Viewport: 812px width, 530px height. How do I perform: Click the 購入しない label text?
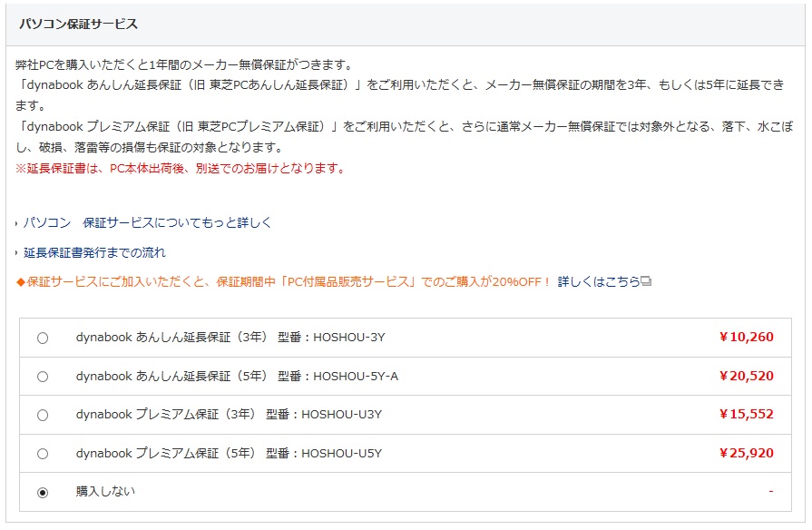105,491
